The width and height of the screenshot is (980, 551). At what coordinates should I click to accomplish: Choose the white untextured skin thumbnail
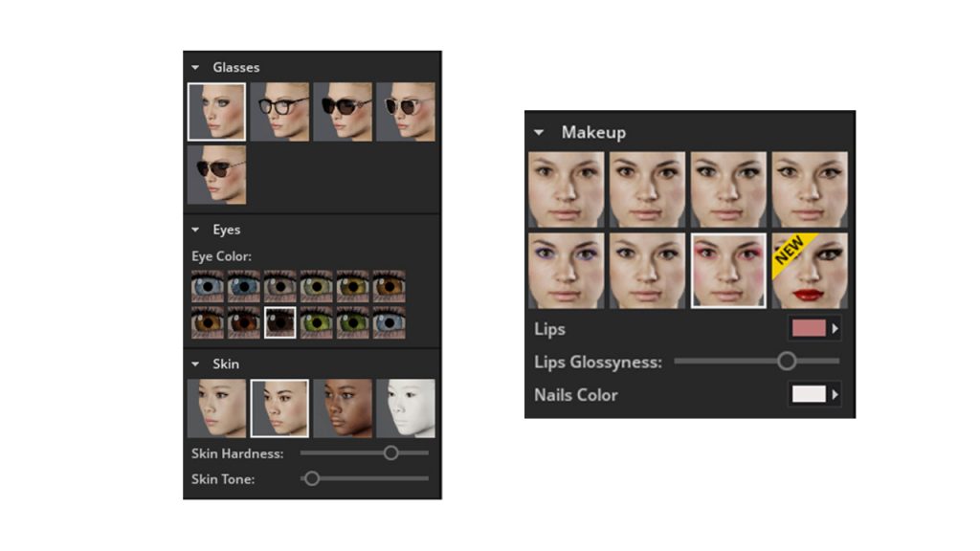[x=406, y=408]
